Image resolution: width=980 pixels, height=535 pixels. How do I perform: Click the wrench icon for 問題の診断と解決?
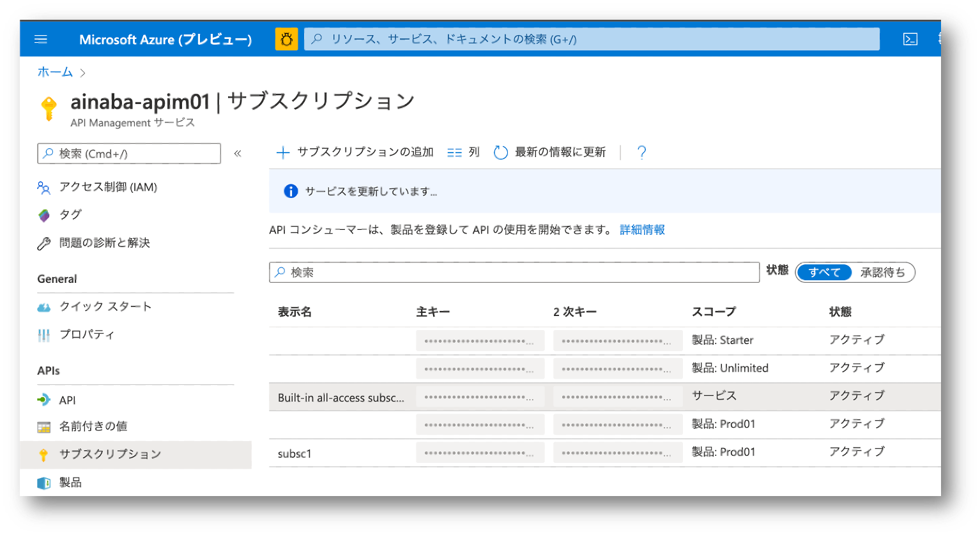click(43, 243)
